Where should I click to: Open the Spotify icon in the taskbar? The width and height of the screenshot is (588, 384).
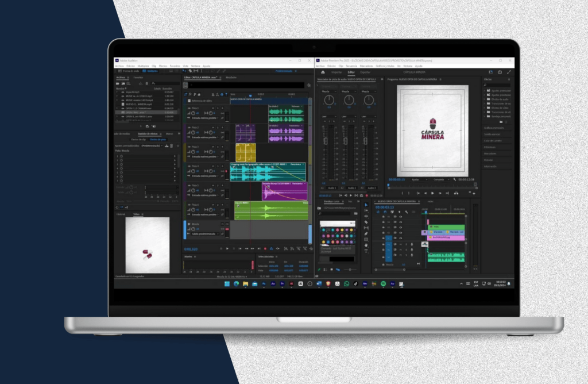[x=383, y=284]
